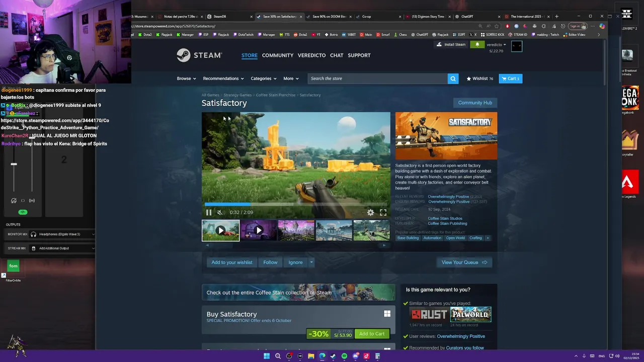Toggle the stream broadcast icon in mixer
The height and width of the screenshot is (362, 644).
(x=32, y=201)
